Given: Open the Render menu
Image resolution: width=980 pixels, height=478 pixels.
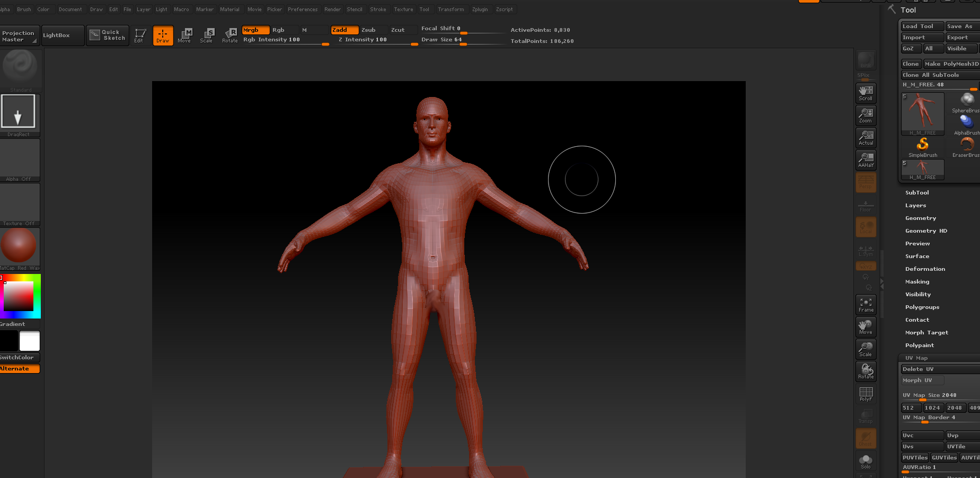Looking at the screenshot, I should coord(332,10).
